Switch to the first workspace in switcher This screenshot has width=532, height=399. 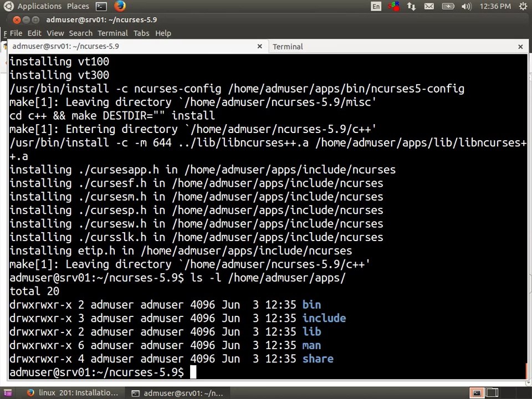tap(477, 393)
